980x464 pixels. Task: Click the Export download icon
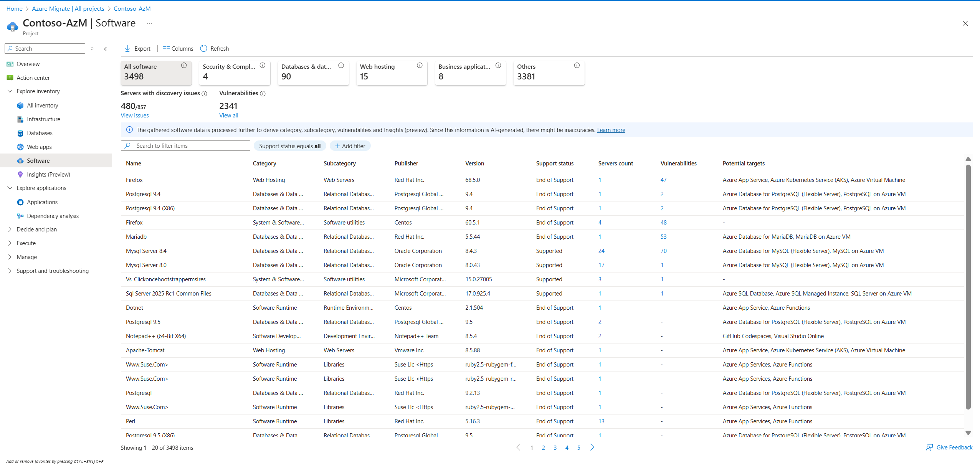(x=127, y=48)
